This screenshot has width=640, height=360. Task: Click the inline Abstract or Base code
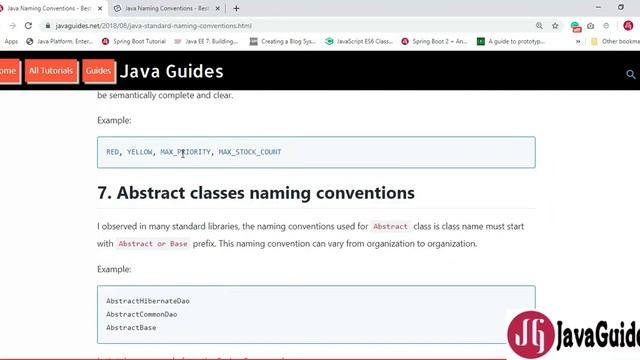tap(153, 244)
